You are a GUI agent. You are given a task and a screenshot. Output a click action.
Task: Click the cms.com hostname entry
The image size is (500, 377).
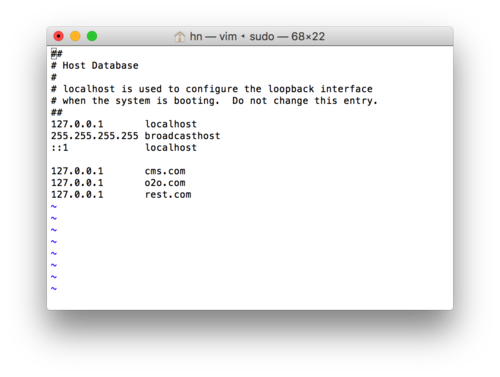(x=165, y=171)
